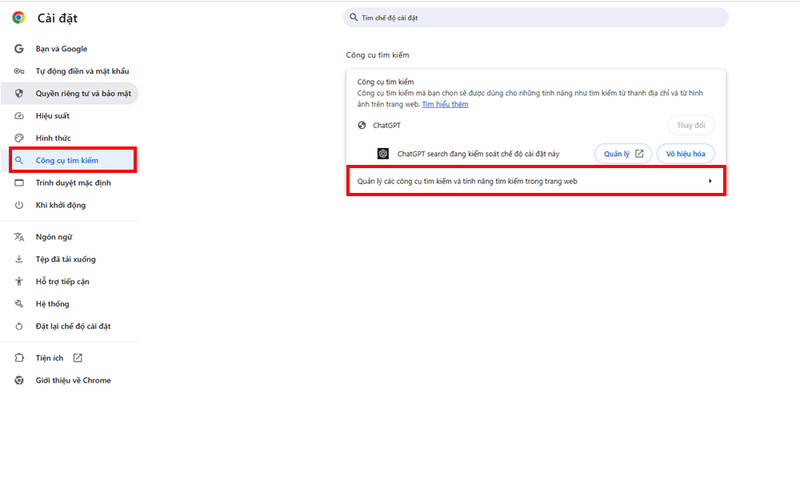
Task: Click the globe icon beside ChatGPT
Action: pyautogui.click(x=362, y=125)
